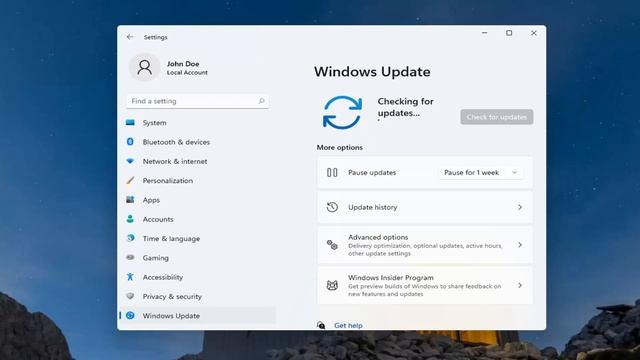Go to Personalization settings
The height and width of the screenshot is (360, 640).
pos(198,180)
